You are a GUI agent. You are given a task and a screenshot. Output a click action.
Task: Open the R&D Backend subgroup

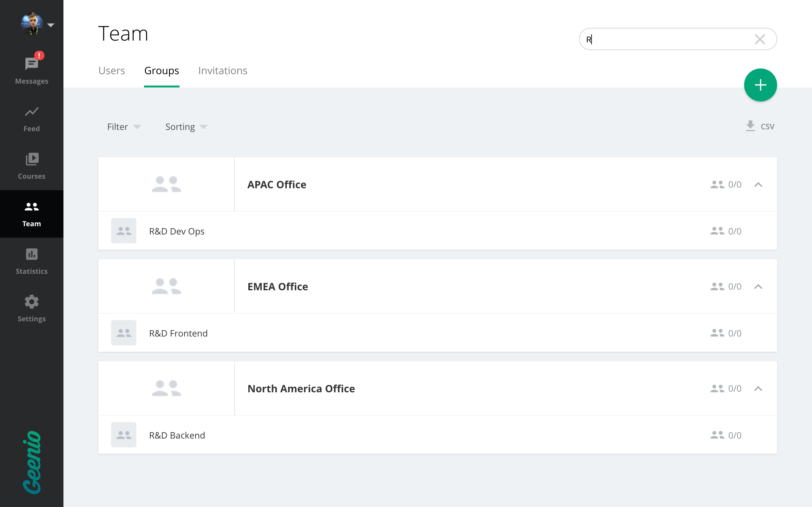177,435
